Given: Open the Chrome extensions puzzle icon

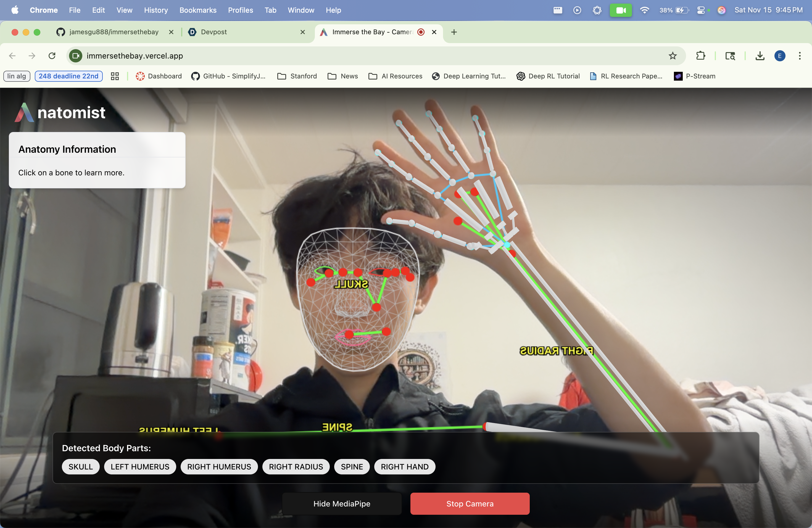Looking at the screenshot, I should 700,56.
